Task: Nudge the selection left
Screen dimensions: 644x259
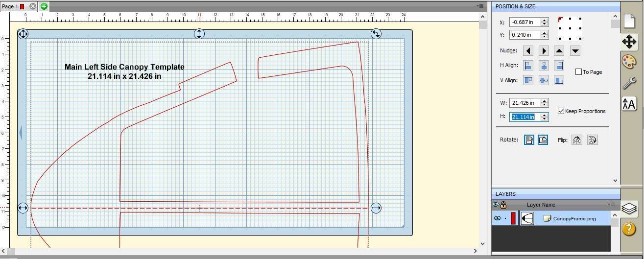Action: pyautogui.click(x=528, y=51)
